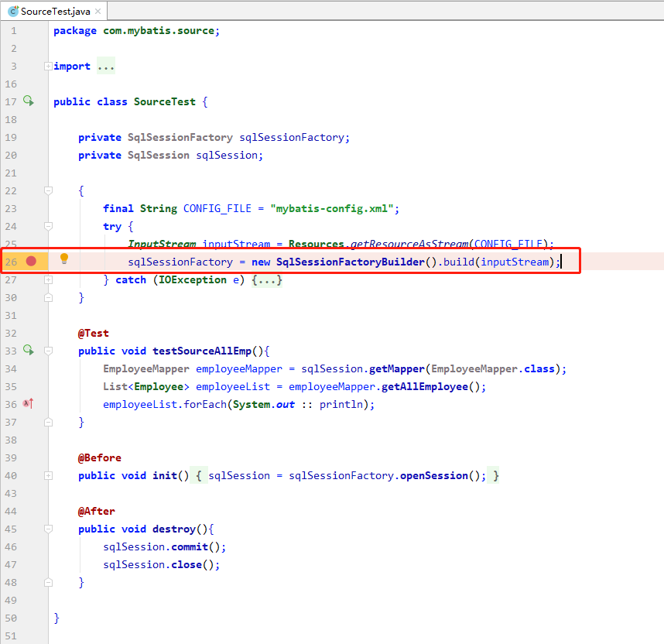Click the close call on line 47
Viewport: 664px width, 644px height.
click(x=187, y=564)
